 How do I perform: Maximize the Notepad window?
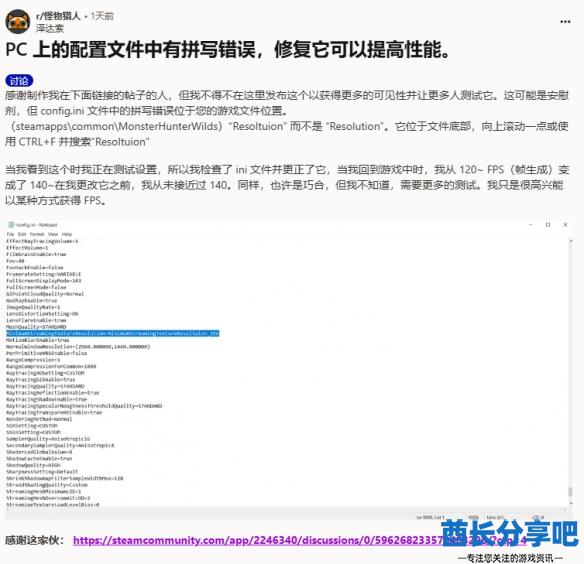548,225
